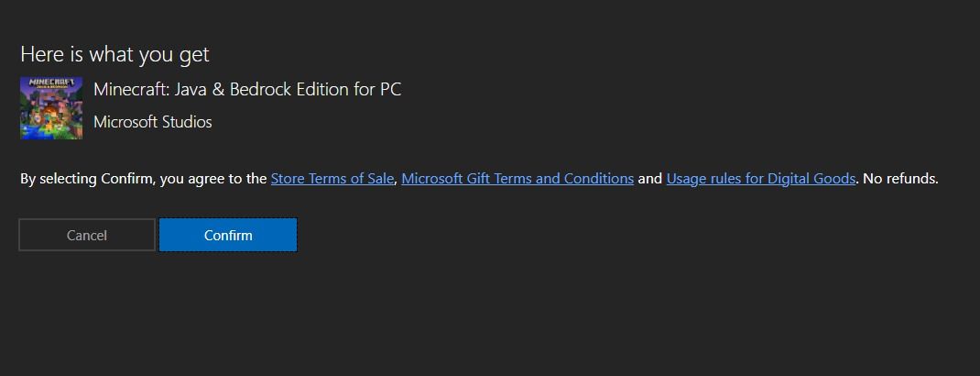The image size is (980, 376).
Task: Click the Minecraft game cover thumbnail
Action: point(51,108)
